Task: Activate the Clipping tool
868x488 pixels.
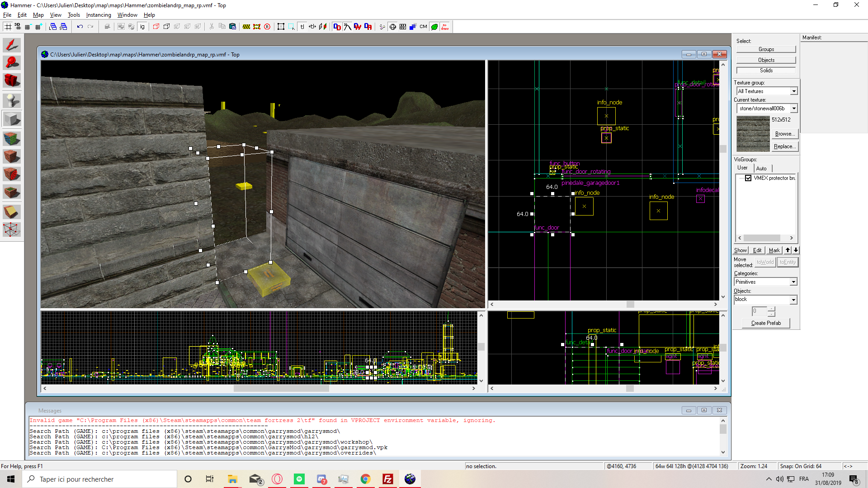Action: click(12, 211)
